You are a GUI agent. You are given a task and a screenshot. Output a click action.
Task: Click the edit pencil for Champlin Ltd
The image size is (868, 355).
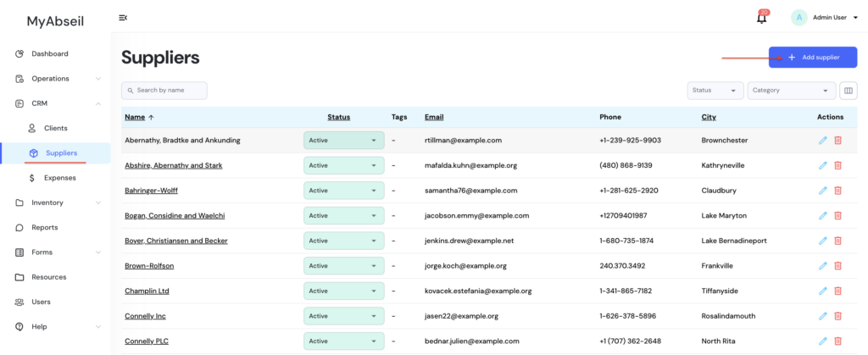click(x=822, y=291)
